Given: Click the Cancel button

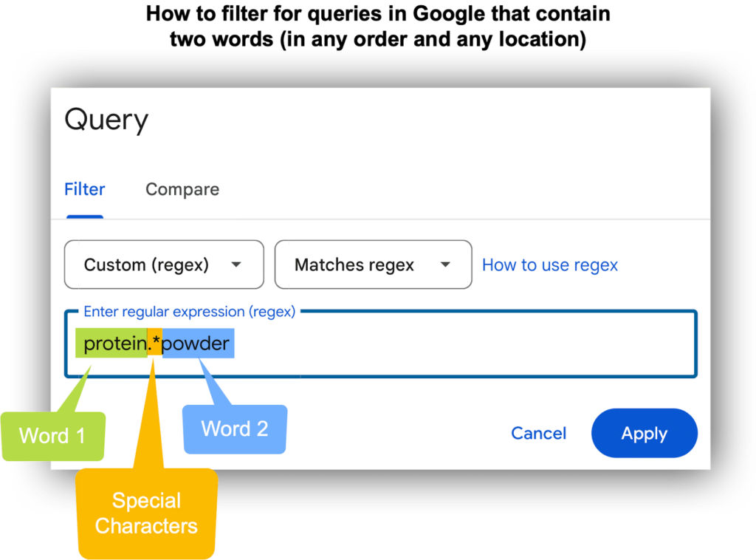Looking at the screenshot, I should click(x=538, y=433).
